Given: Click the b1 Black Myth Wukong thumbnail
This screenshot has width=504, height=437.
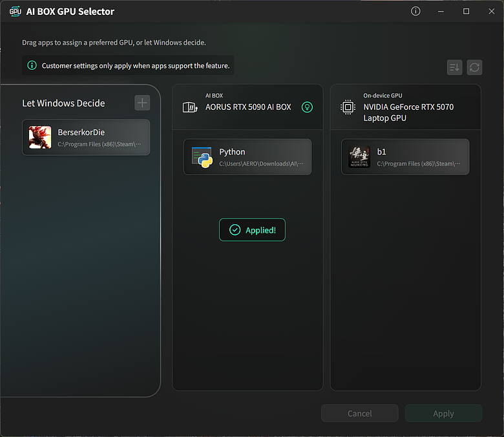Looking at the screenshot, I should 359,157.
